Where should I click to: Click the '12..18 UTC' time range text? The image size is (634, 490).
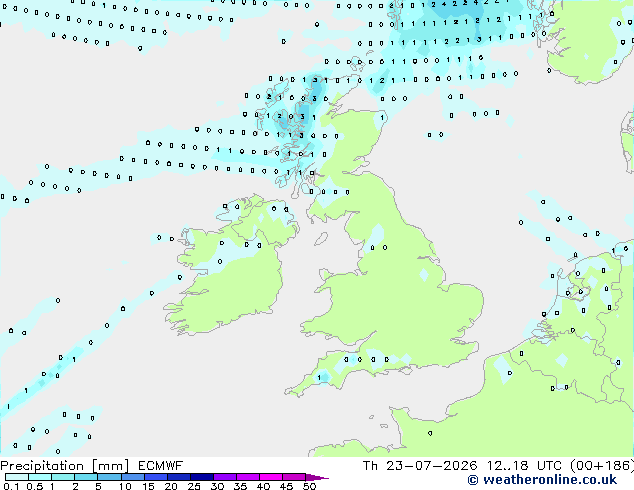click(x=524, y=466)
